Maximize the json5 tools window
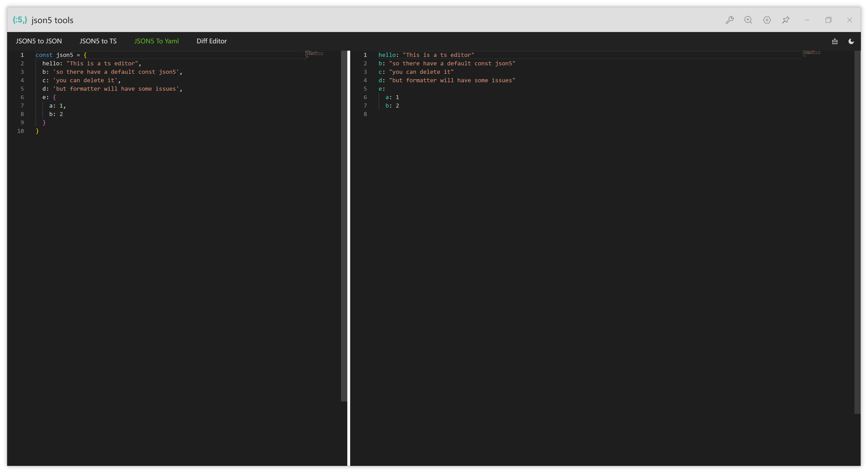Screen dimensions: 868x473 click(828, 20)
